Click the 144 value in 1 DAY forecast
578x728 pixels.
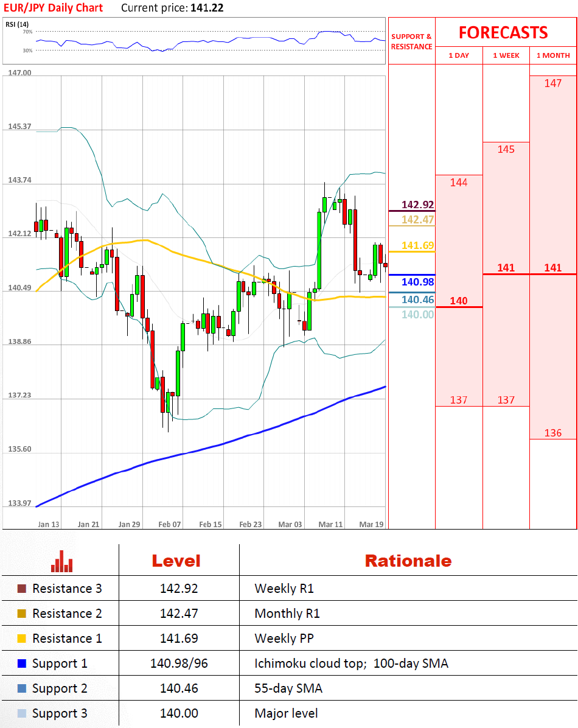coord(459,182)
